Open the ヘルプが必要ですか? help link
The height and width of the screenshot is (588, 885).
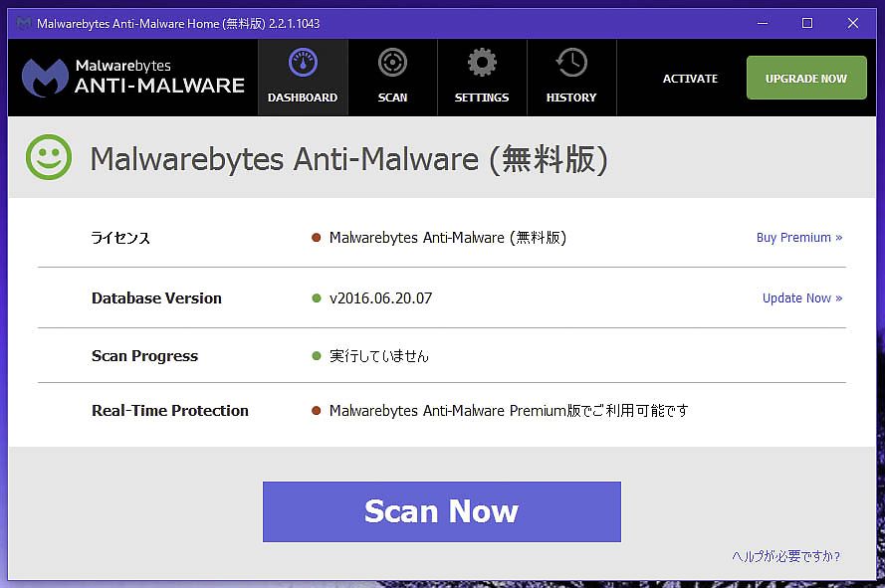[785, 556]
